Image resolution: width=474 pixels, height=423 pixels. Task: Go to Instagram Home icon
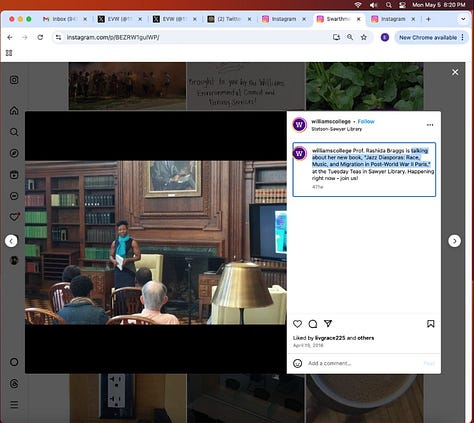(14, 111)
